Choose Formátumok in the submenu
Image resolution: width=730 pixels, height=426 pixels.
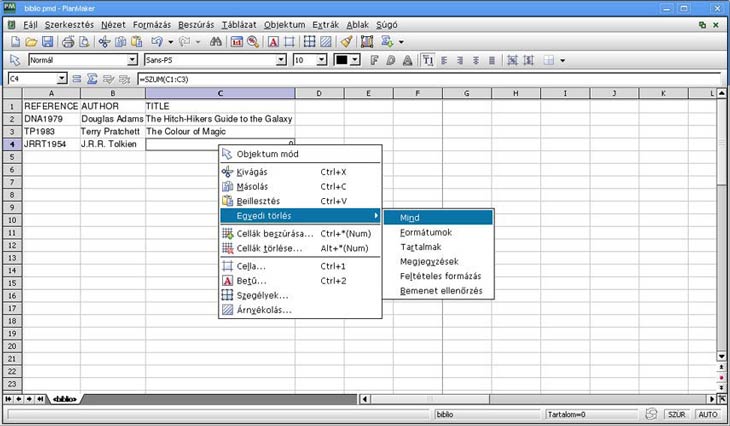point(438,232)
